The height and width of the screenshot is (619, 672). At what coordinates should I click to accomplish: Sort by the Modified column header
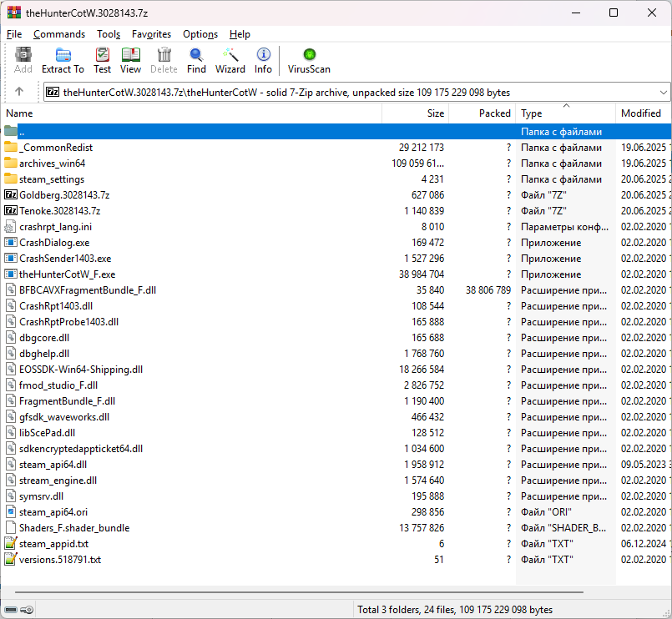[642, 113]
